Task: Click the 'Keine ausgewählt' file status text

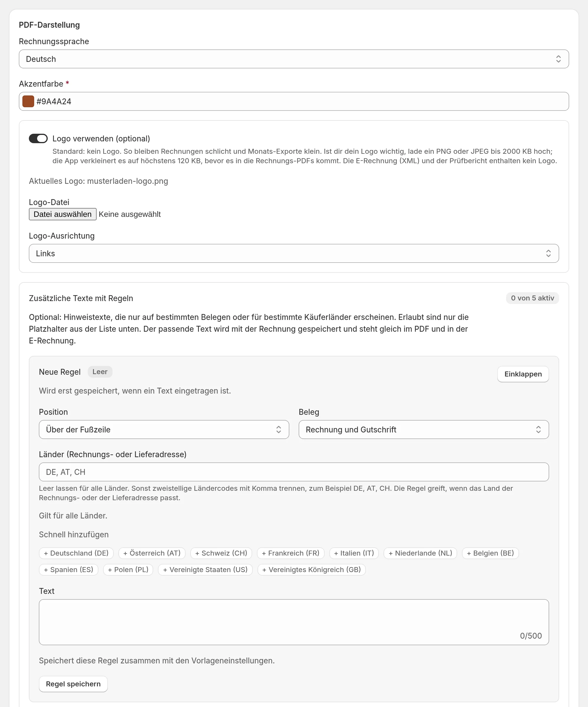Action: pos(130,214)
